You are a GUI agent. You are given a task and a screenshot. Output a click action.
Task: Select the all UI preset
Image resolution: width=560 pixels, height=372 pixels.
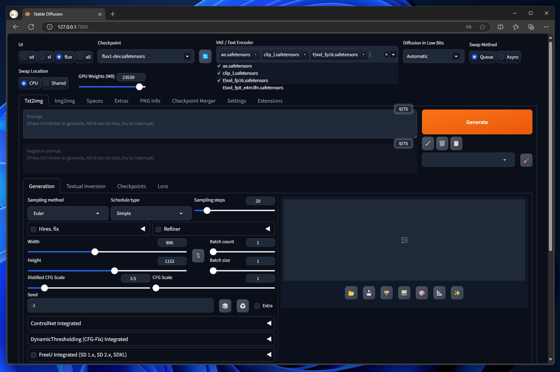(x=84, y=57)
